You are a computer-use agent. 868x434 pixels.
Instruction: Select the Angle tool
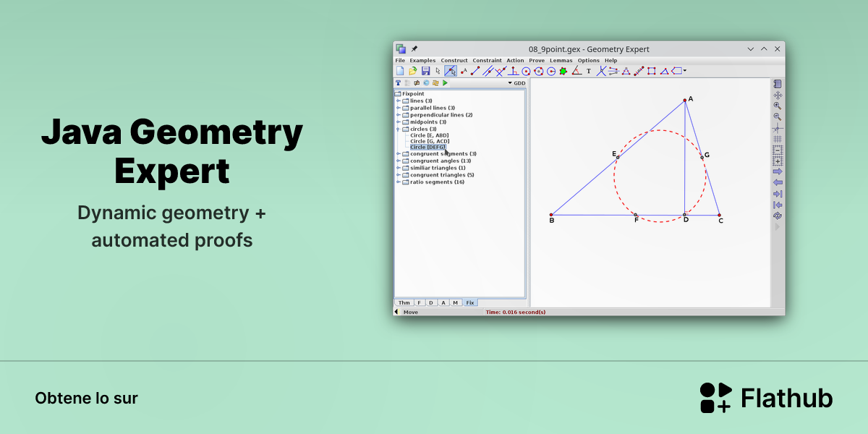(576, 71)
